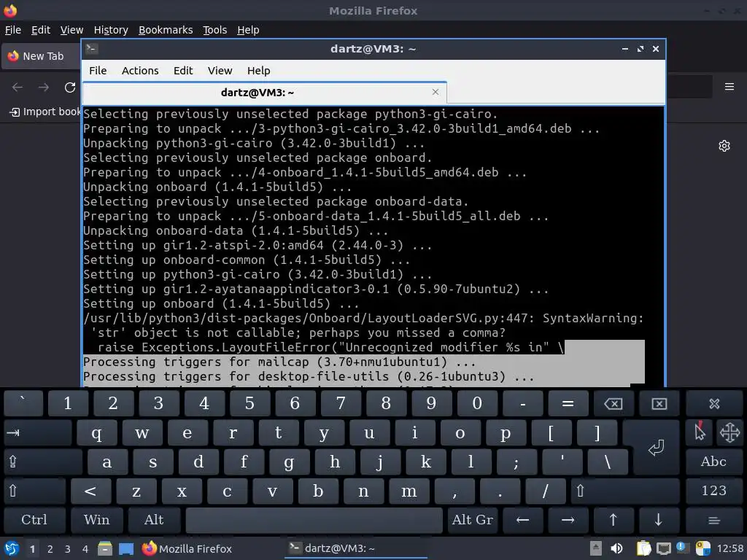Click the Onboard right arrow key
This screenshot has height=560, width=747.
(568, 520)
